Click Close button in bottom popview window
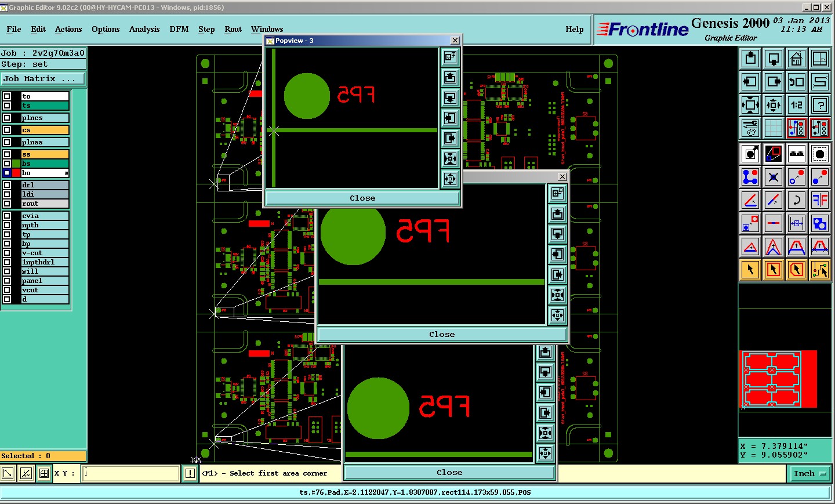This screenshot has height=504, width=835. pos(449,472)
